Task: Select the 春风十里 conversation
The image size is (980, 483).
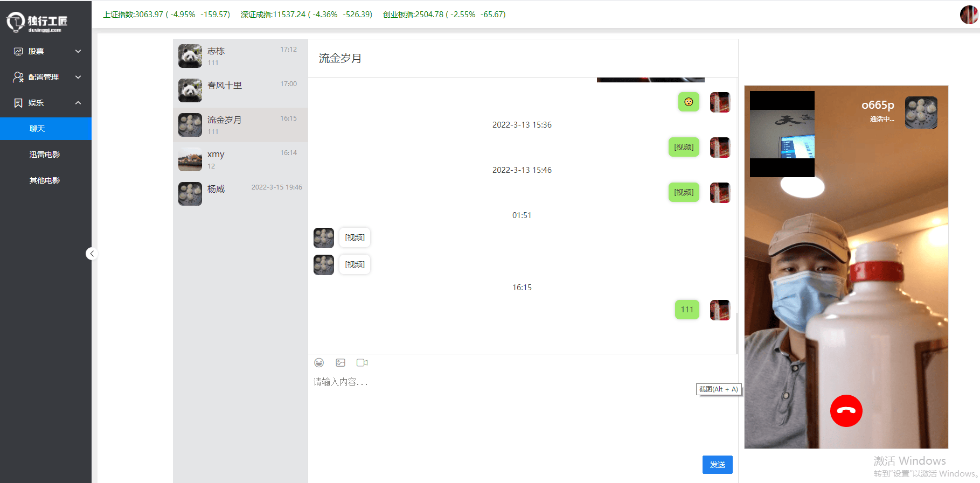Action: (x=240, y=90)
